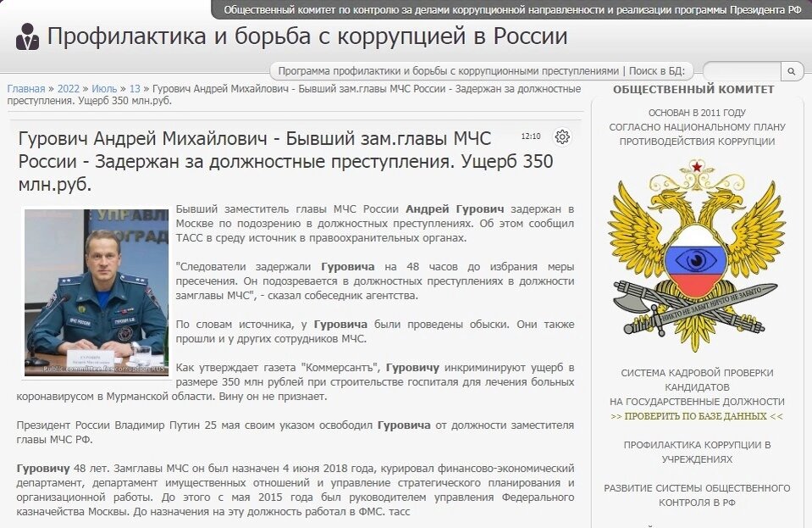Click paragraph about Владимир Путин 25 мая
This screenshot has height=528, width=812.
coord(296,432)
